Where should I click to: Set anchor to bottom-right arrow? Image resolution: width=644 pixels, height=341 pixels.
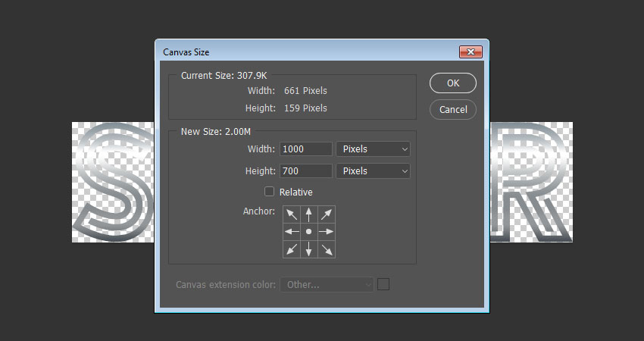[327, 249]
